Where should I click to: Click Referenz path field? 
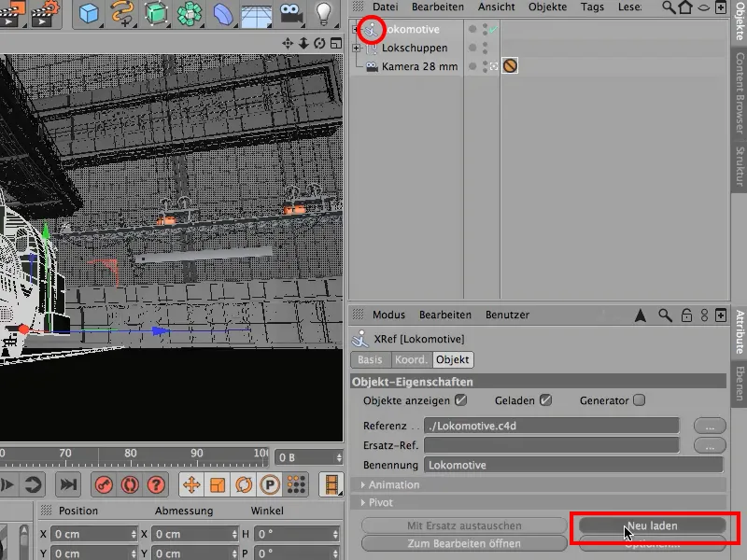[x=552, y=426]
